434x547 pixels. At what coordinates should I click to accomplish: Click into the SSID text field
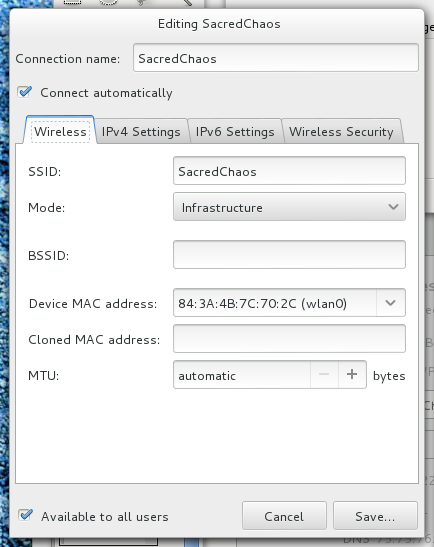289,171
